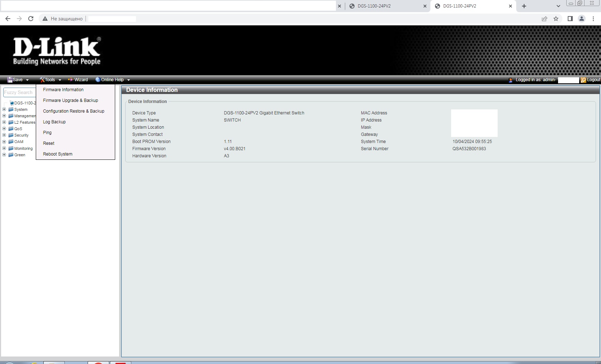Click the Tools wrench icon in toolbar
The height and width of the screenshot is (364, 601).
pos(42,80)
